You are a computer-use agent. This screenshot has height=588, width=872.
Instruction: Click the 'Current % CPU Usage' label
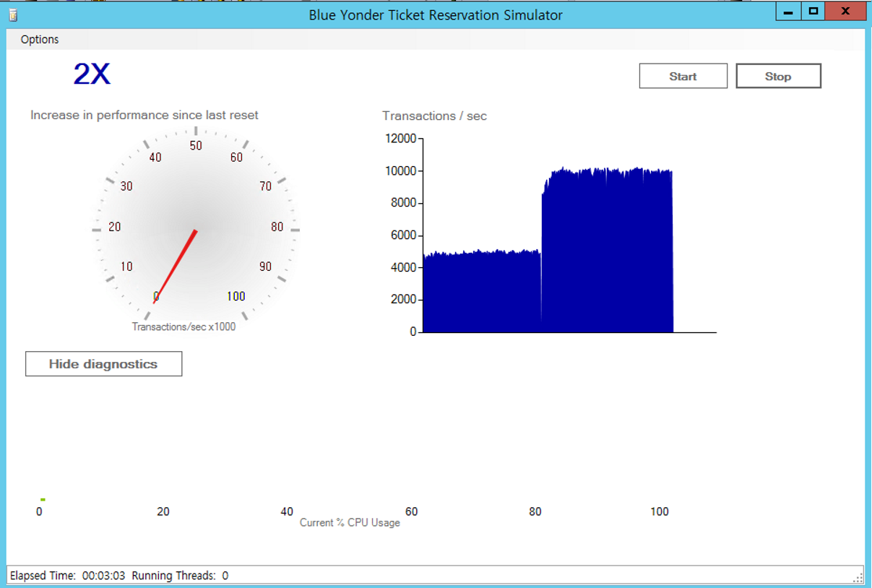pos(350,522)
